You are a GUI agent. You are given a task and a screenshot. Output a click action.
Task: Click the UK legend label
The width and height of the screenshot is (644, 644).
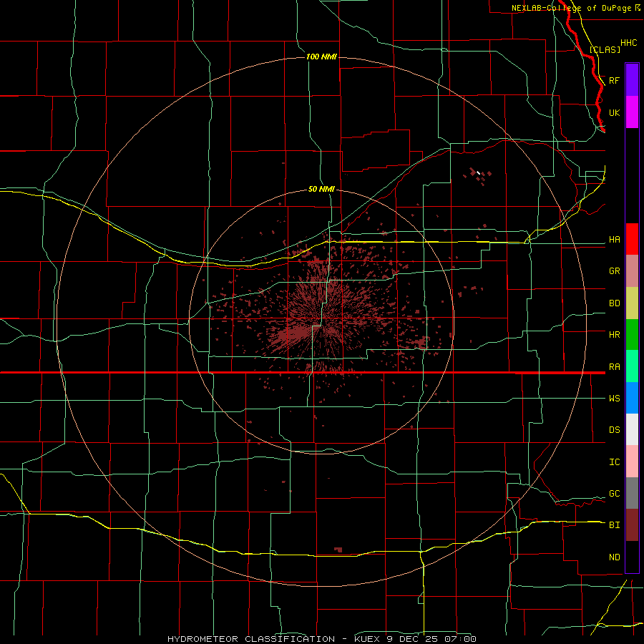[614, 112]
